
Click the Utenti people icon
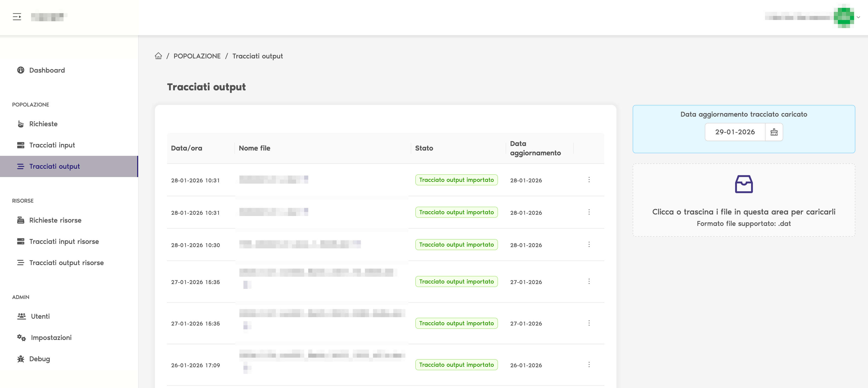click(22, 316)
